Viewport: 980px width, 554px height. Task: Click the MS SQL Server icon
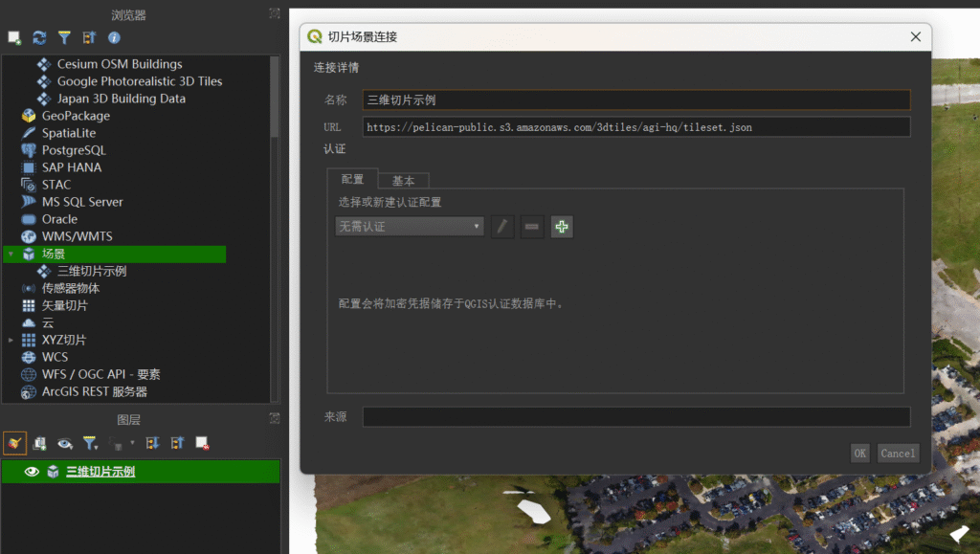29,202
